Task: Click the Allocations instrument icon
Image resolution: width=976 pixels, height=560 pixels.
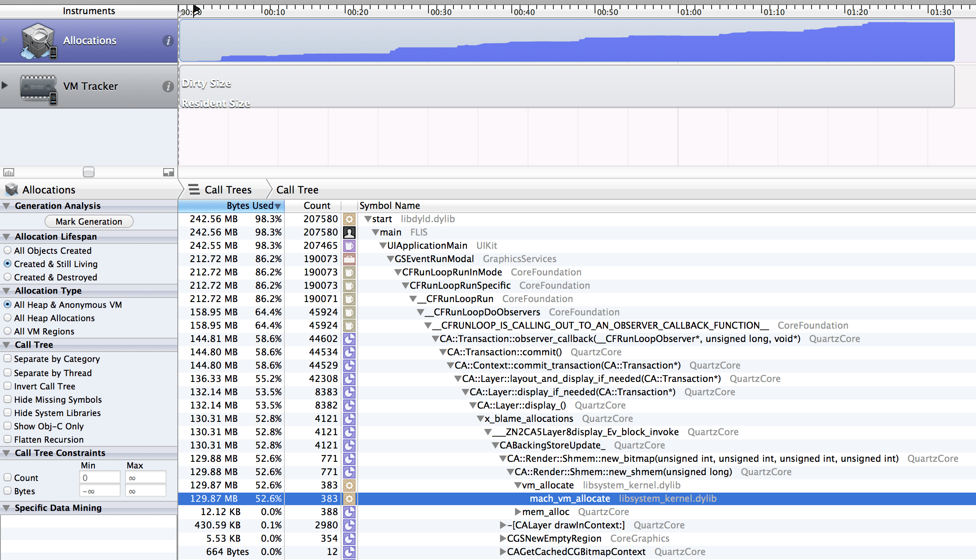Action: [x=38, y=41]
